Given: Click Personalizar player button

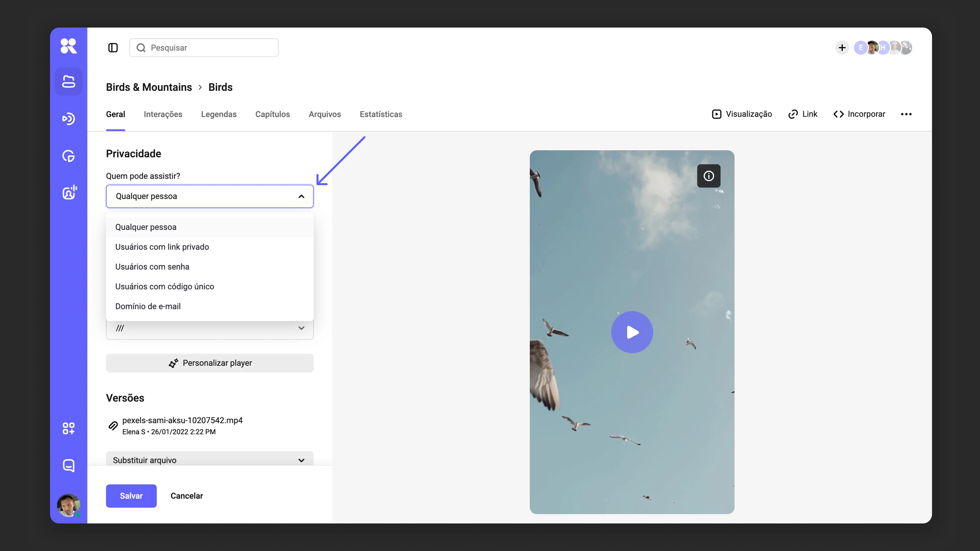Looking at the screenshot, I should (x=210, y=363).
